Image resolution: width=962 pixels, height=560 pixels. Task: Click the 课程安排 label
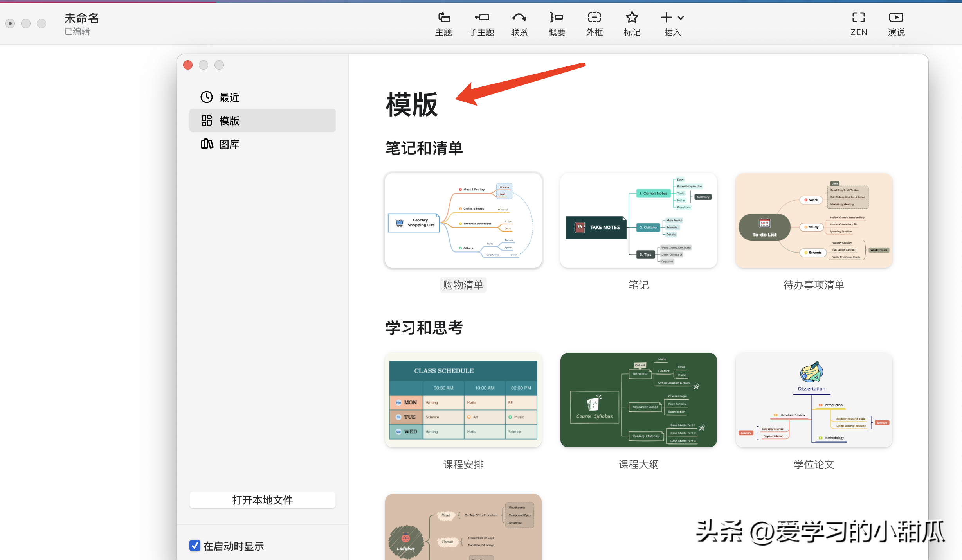point(463,465)
